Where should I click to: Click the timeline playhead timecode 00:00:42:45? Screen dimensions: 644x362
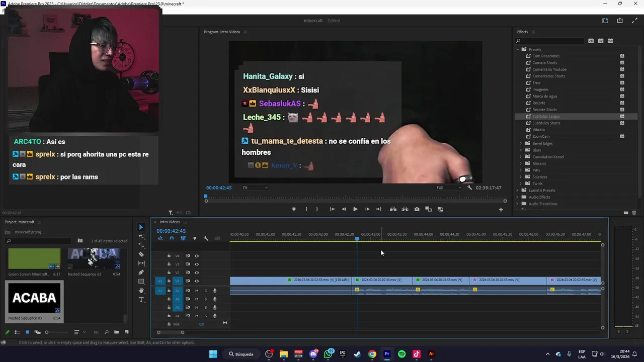(171, 231)
